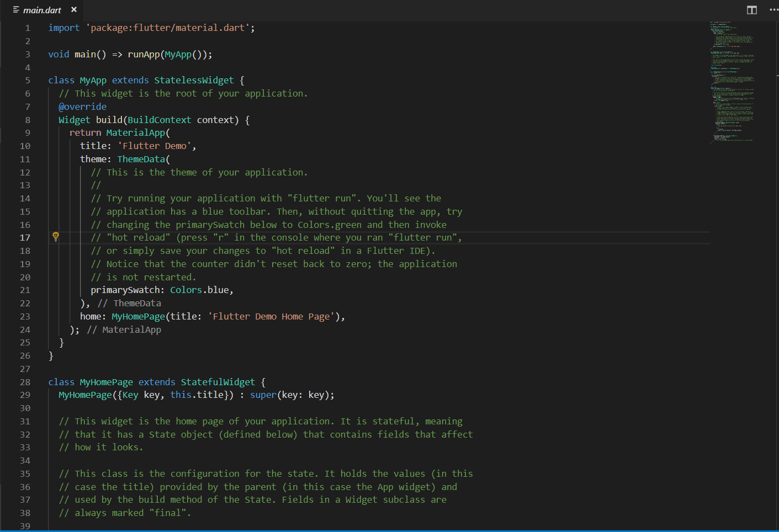Select the main.dart tab

(41, 9)
